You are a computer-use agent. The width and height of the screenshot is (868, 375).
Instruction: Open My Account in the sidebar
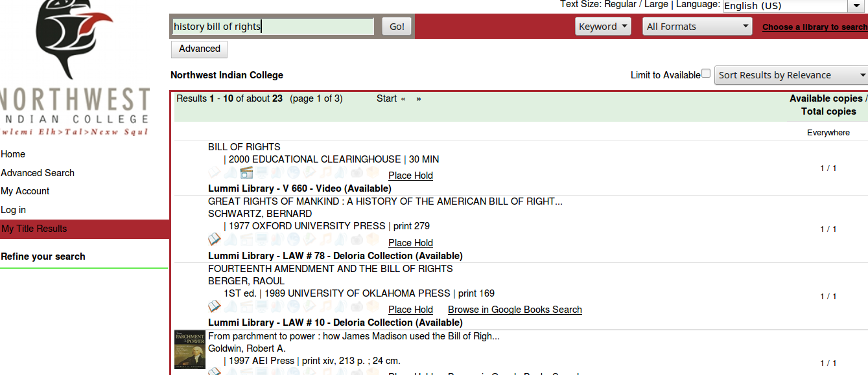click(x=25, y=191)
